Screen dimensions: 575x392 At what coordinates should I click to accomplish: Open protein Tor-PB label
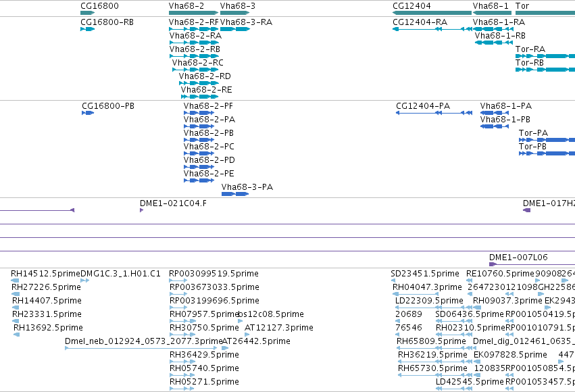tap(532, 147)
